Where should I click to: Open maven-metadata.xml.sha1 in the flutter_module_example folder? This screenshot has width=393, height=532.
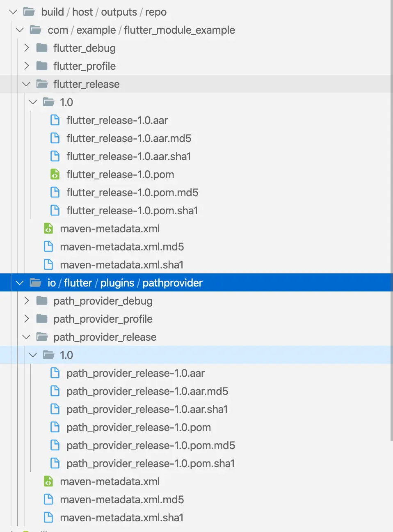click(122, 265)
